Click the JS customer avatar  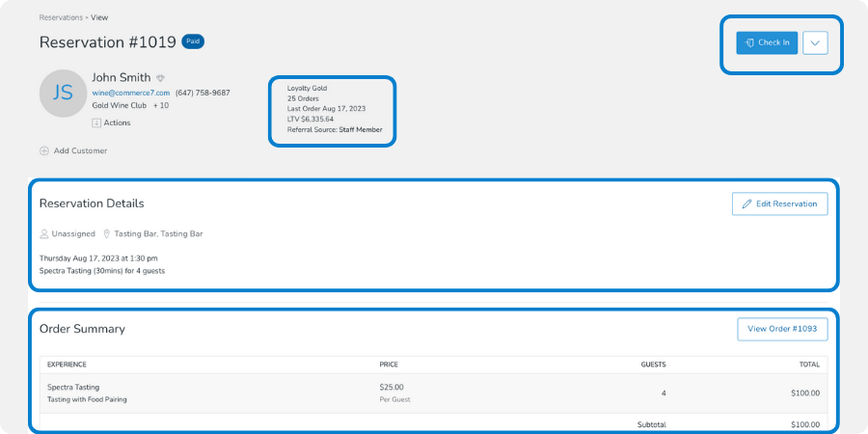tap(63, 93)
